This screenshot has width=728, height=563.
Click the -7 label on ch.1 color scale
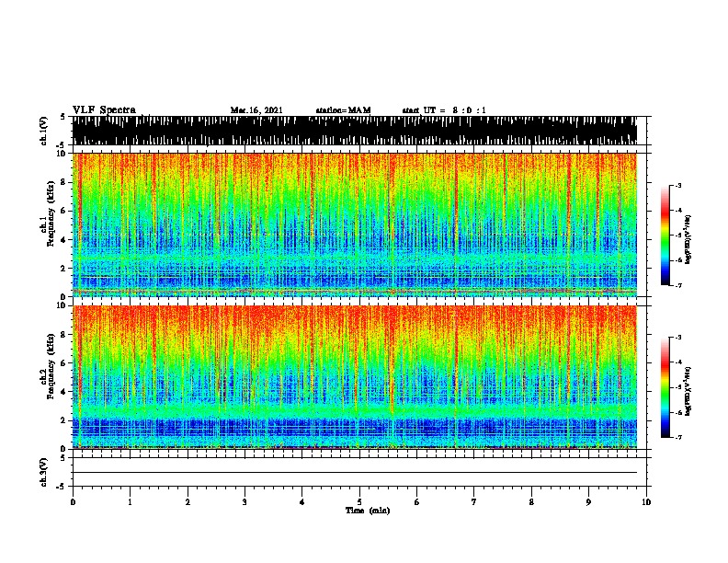678,285
